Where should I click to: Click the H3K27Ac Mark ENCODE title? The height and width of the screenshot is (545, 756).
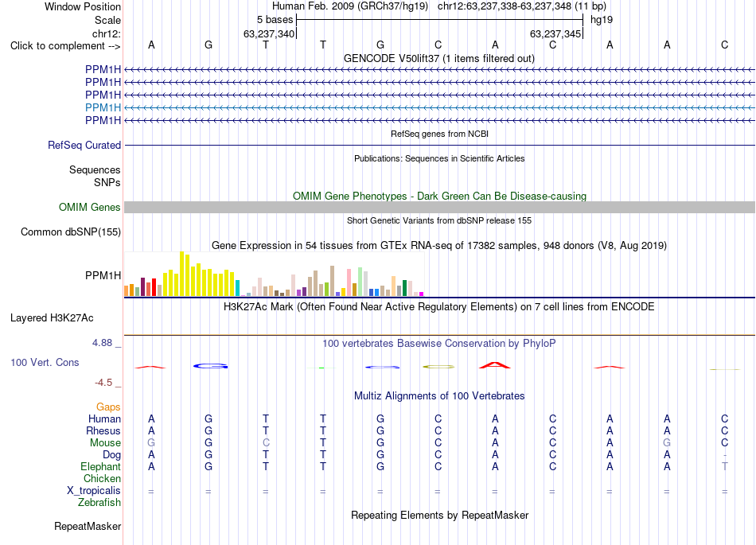[439, 307]
